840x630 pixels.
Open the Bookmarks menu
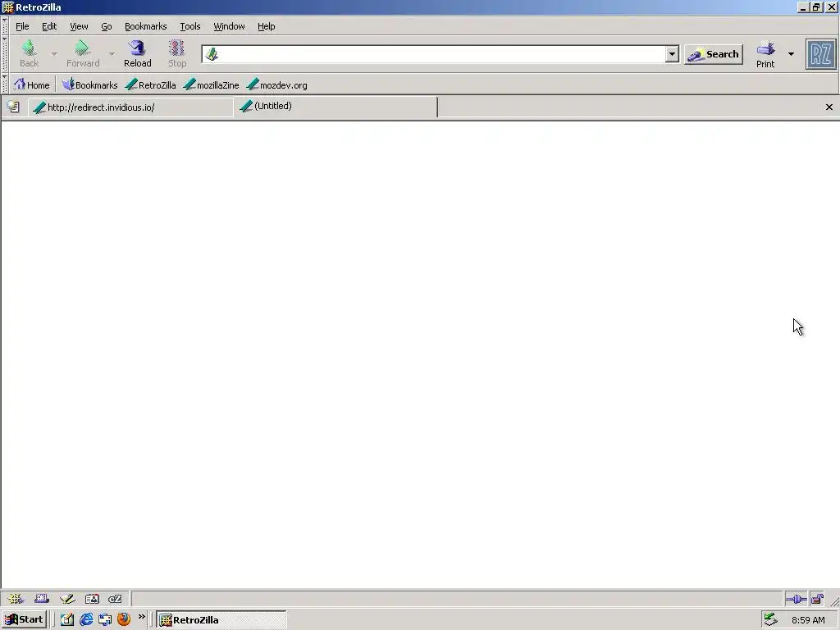tap(146, 26)
